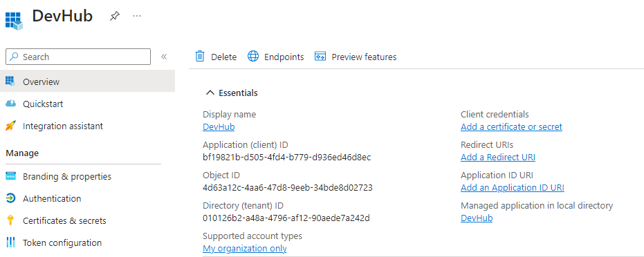Click the Branding & properties icon
The height and width of the screenshot is (257, 644).
[10, 176]
